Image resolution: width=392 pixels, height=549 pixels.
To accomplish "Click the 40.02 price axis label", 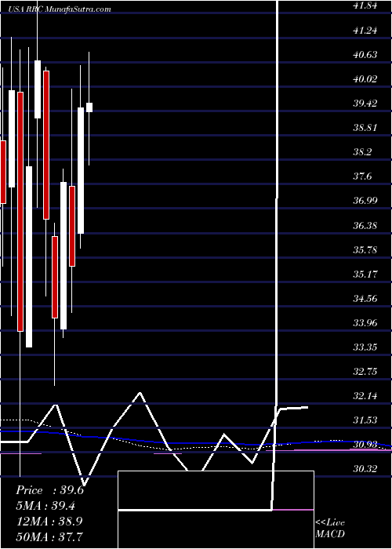I will point(365,78).
